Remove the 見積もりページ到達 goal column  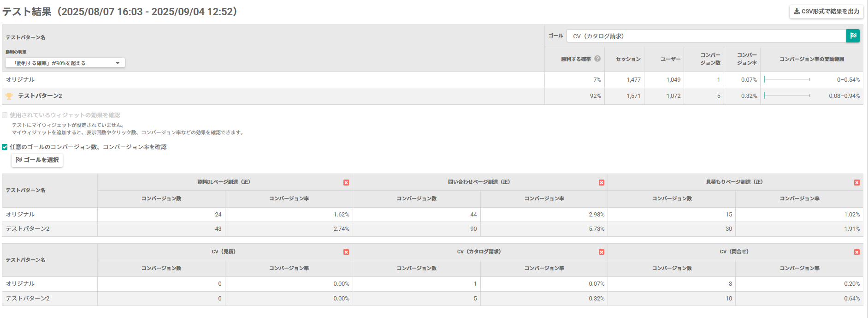(857, 183)
